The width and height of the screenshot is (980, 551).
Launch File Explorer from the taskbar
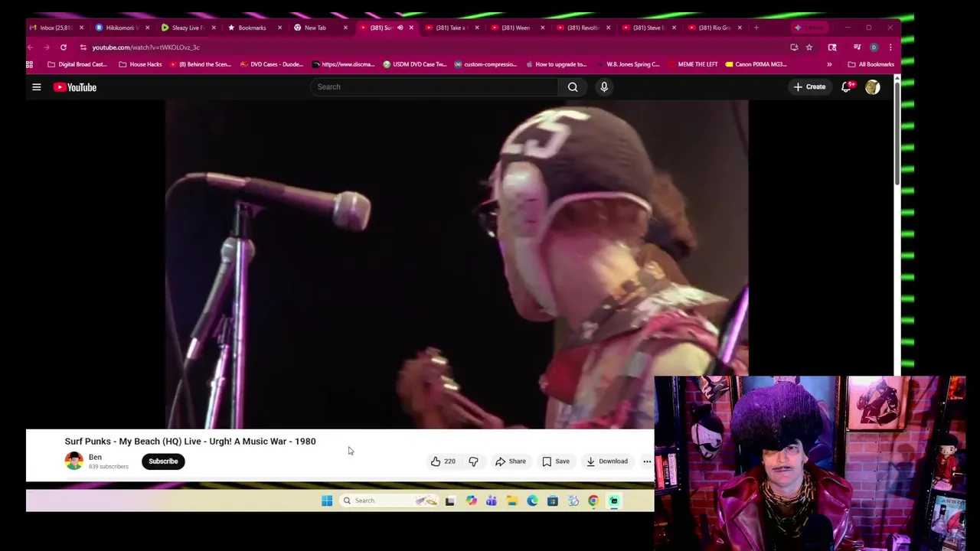(511, 500)
